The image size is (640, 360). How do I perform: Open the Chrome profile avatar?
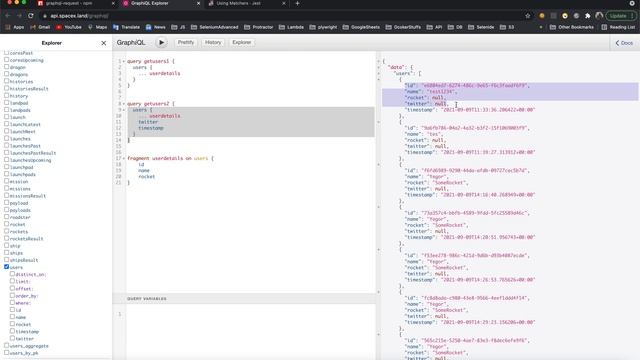[x=599, y=16]
